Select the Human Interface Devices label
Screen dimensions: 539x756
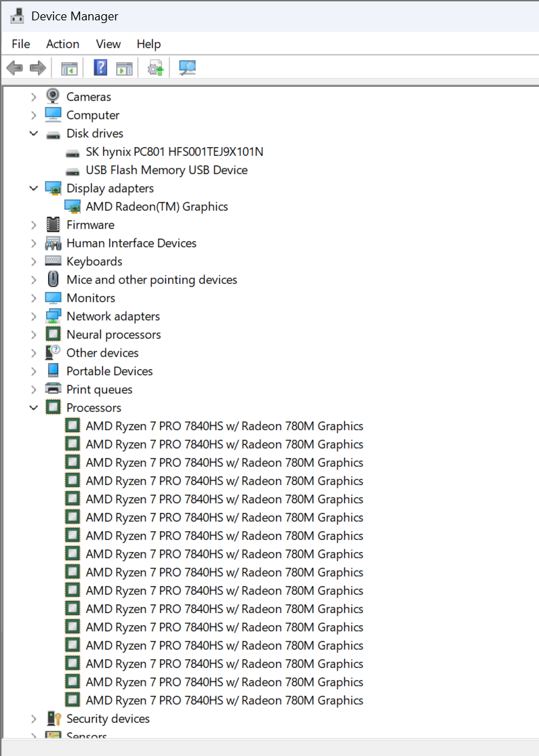click(132, 243)
